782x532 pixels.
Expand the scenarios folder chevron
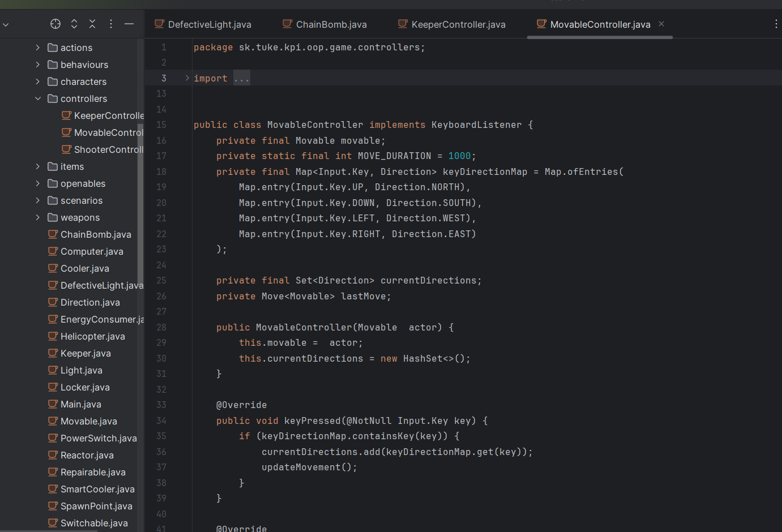tap(38, 200)
